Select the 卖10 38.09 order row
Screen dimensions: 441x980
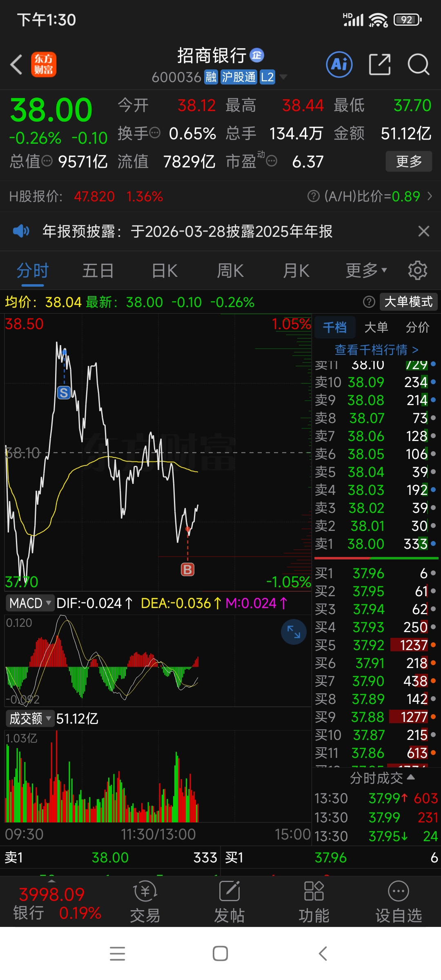click(x=376, y=382)
